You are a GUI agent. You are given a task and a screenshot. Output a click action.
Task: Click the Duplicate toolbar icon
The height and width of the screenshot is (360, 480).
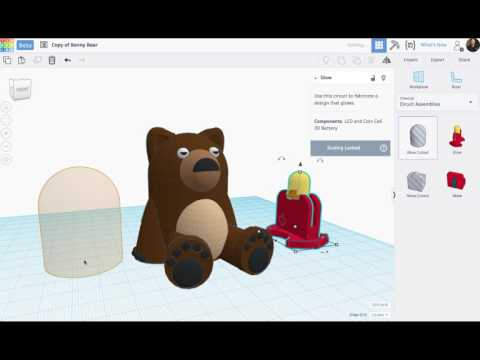tap(37, 60)
